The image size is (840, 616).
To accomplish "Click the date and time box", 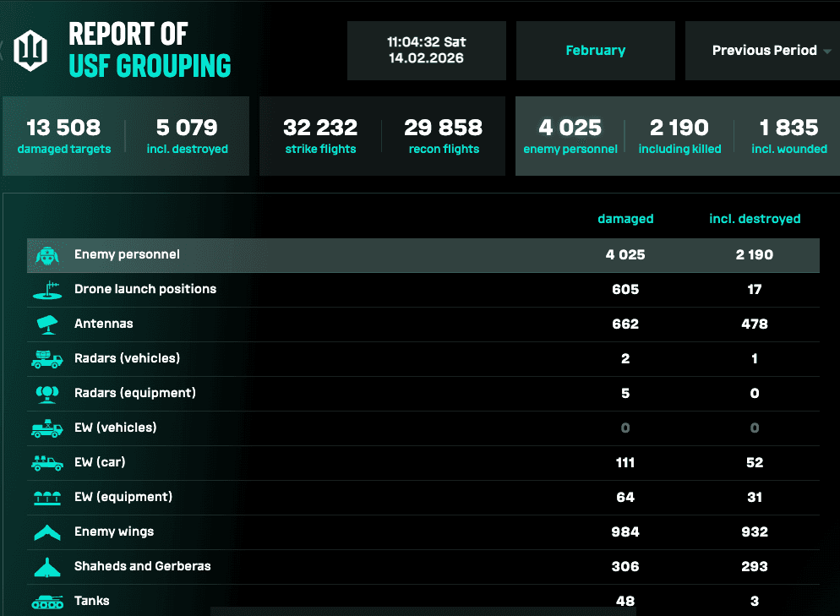I will pyautogui.click(x=427, y=51).
